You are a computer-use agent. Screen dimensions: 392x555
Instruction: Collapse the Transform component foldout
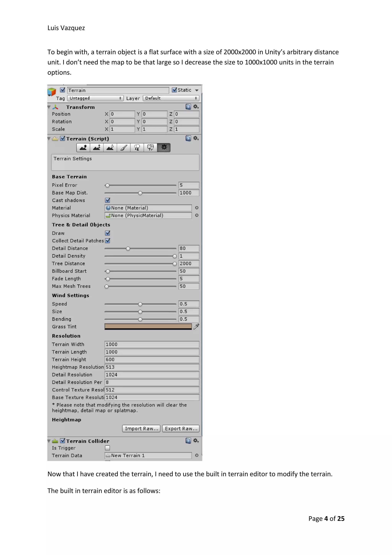(49, 107)
